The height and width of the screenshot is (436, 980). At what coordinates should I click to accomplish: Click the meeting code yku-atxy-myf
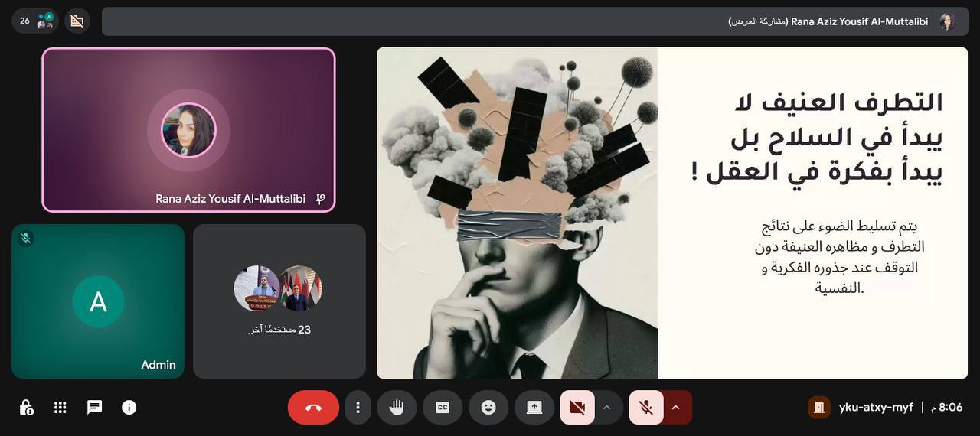coord(876,407)
